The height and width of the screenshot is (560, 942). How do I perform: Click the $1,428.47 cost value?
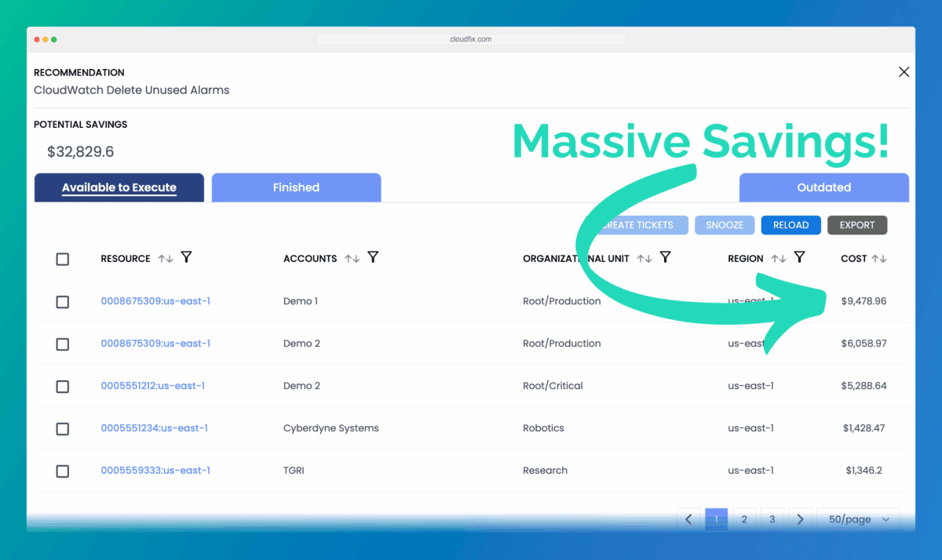864,428
